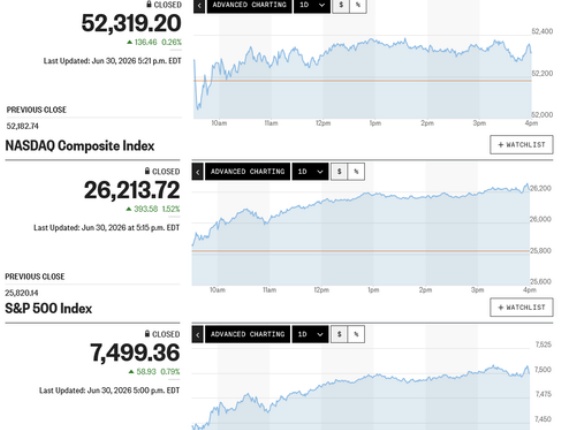Switch the NASDAQ chart to percent view

356,172
